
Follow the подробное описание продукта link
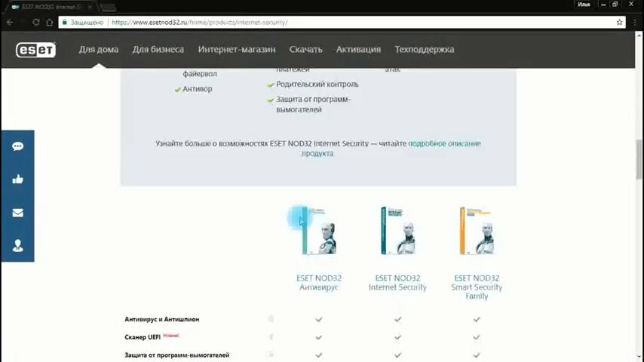click(x=444, y=143)
